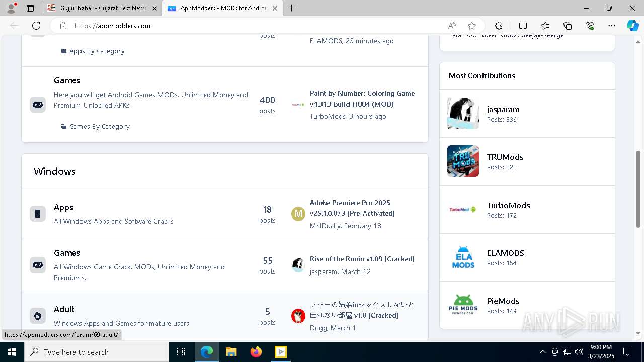Open ELAMODS logo in Most Contributions

pyautogui.click(x=463, y=257)
